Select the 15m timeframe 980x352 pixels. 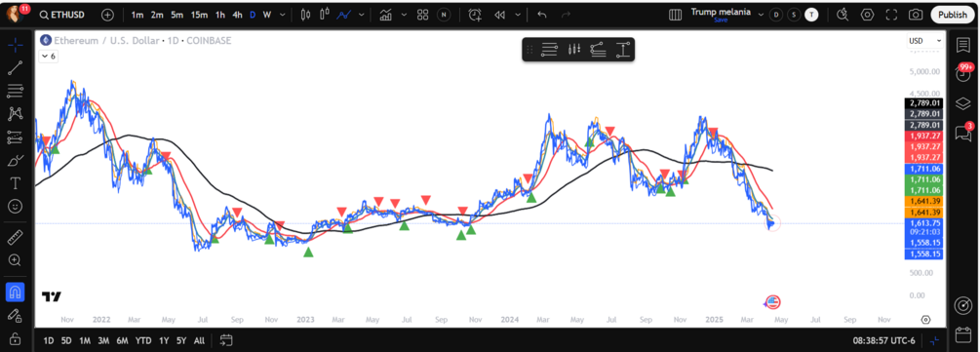[x=199, y=15]
